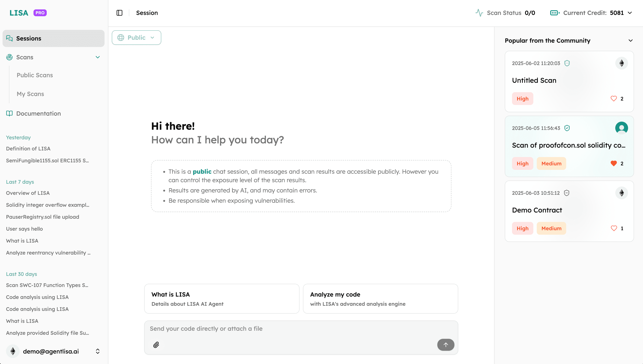Click the Scan Status activity icon
Screen dimensions: 643x364
(479, 13)
